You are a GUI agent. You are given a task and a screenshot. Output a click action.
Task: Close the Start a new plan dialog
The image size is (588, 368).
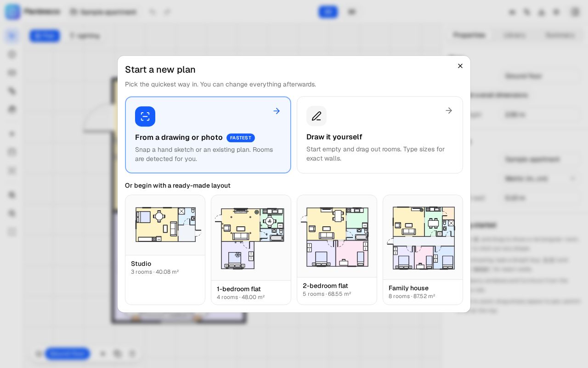click(x=460, y=66)
